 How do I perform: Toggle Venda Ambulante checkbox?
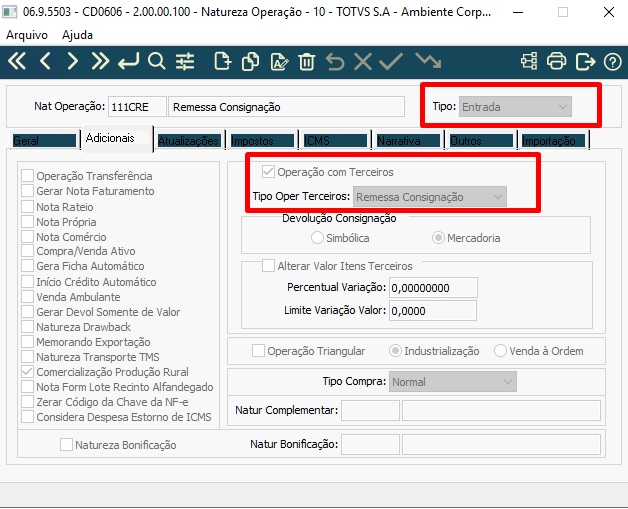tap(28, 297)
